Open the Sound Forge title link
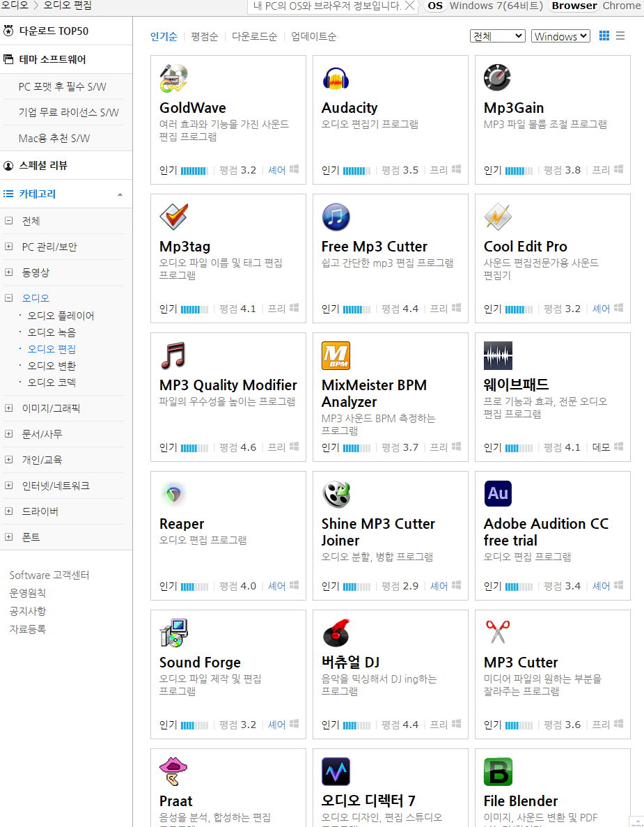644x827 pixels. [x=200, y=663]
